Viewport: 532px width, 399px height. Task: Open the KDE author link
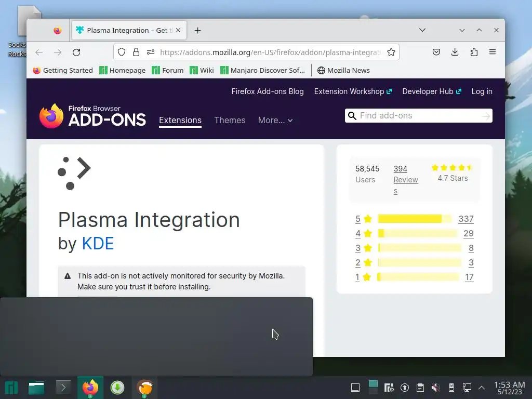pyautogui.click(x=98, y=243)
